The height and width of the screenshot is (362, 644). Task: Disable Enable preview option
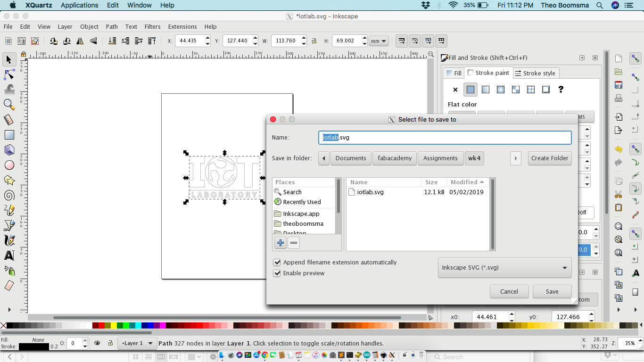[x=277, y=273]
